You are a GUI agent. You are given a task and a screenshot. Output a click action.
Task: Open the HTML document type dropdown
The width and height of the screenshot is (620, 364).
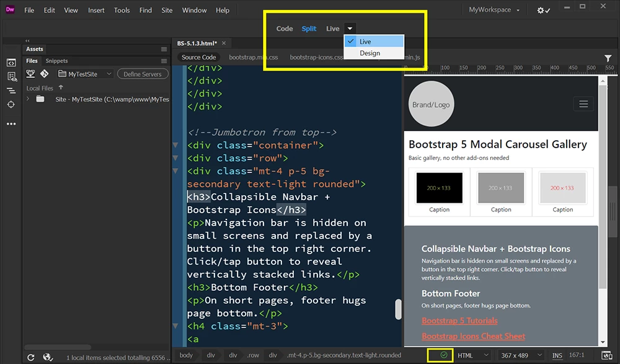473,355
